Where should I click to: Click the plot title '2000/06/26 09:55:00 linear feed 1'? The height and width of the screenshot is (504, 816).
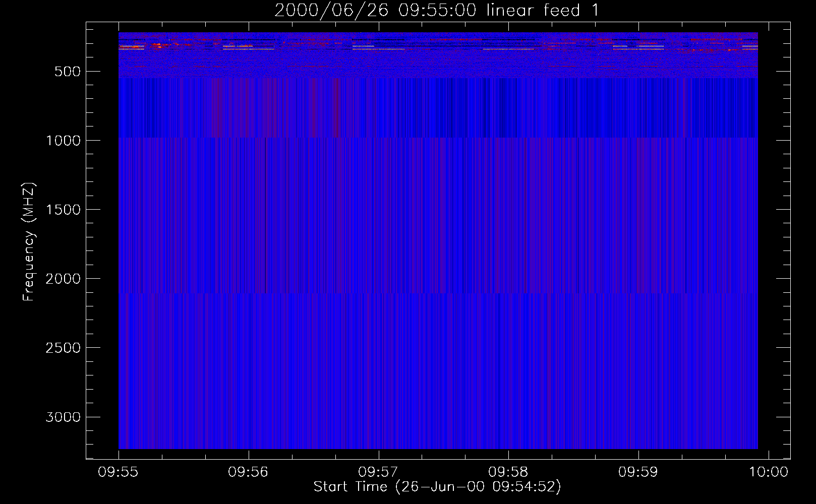click(x=437, y=11)
